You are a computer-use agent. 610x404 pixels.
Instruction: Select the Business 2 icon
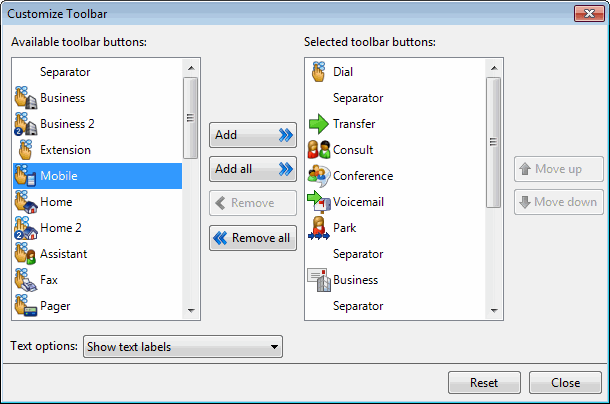point(26,124)
